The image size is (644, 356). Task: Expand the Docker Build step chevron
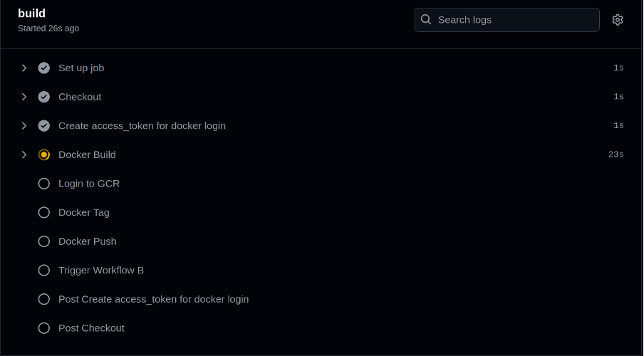[x=24, y=155]
